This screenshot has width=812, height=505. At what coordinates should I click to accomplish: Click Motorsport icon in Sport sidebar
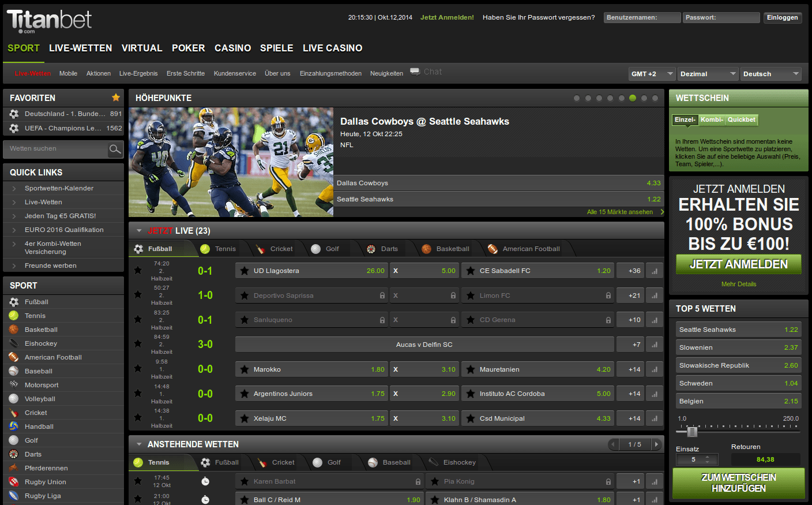[14, 385]
